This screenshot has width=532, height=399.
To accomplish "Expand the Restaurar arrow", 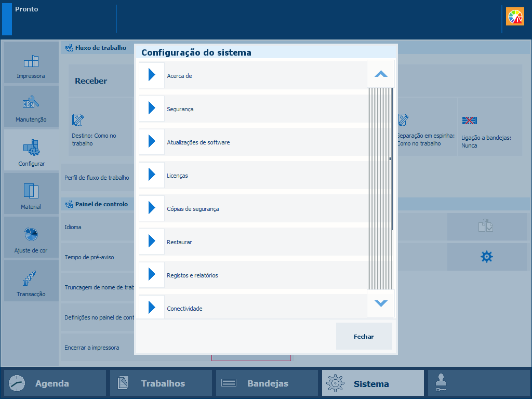I will pyautogui.click(x=152, y=241).
